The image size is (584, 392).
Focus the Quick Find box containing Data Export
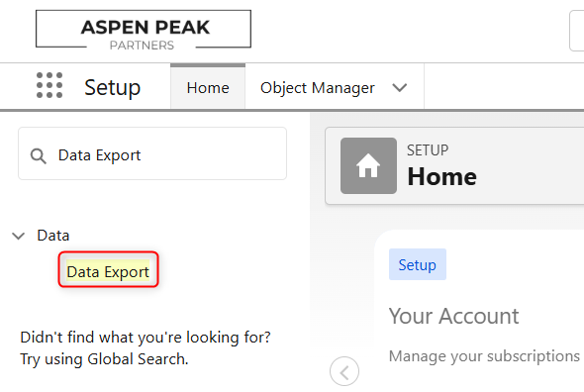coord(152,153)
